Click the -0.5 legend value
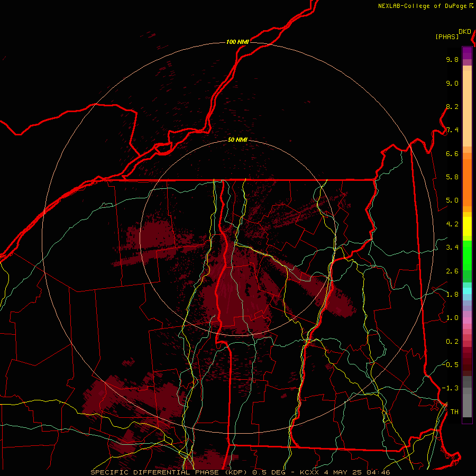 pos(450,364)
